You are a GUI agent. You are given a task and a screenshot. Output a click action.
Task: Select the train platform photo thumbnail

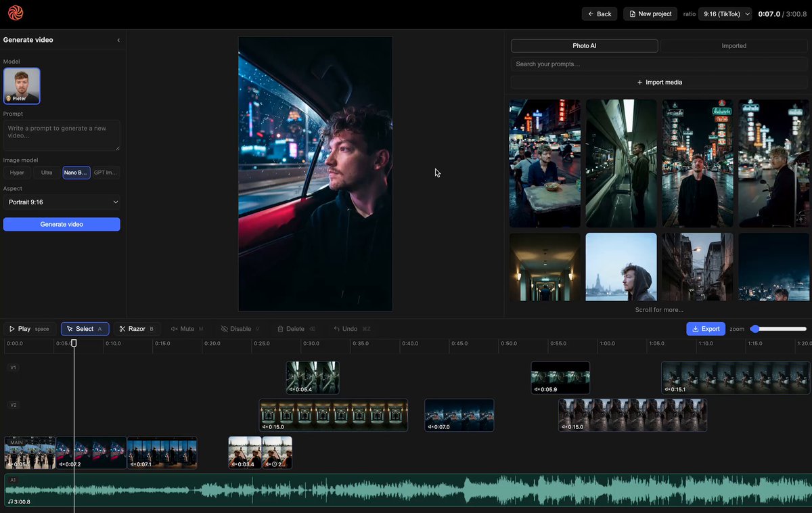pos(621,163)
